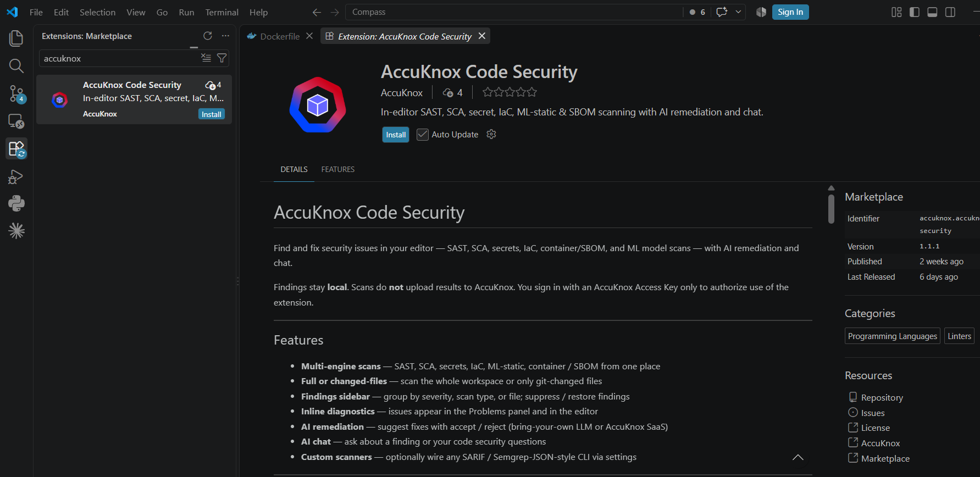Open the File menu

point(36,12)
